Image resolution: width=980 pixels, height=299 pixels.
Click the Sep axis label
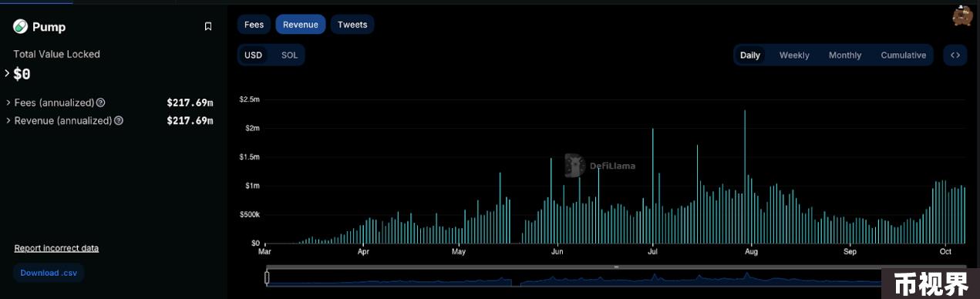coord(850,251)
